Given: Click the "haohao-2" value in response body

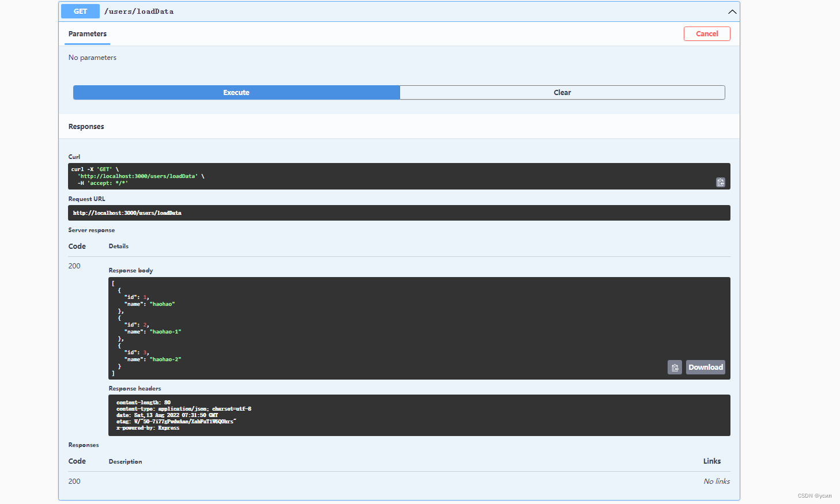Looking at the screenshot, I should [x=165, y=359].
